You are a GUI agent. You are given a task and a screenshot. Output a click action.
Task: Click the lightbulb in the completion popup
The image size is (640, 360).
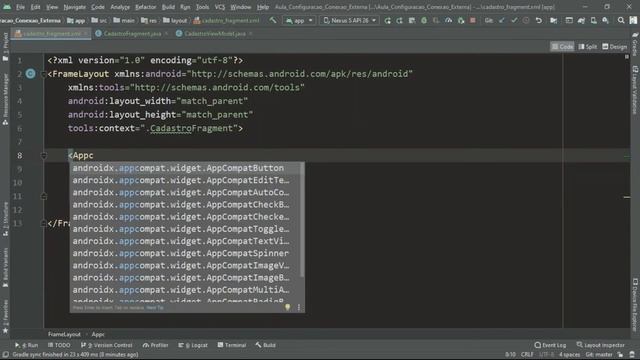coord(287,307)
